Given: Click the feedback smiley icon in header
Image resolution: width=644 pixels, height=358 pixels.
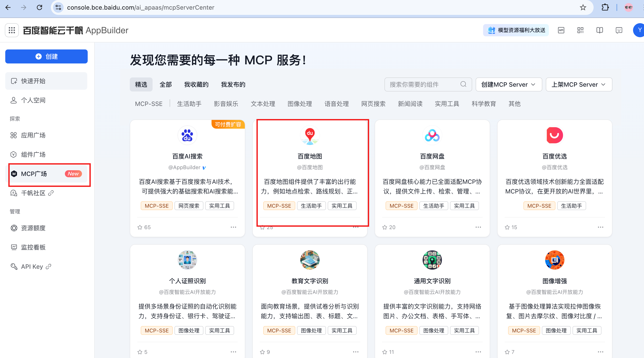Looking at the screenshot, I should tap(619, 30).
